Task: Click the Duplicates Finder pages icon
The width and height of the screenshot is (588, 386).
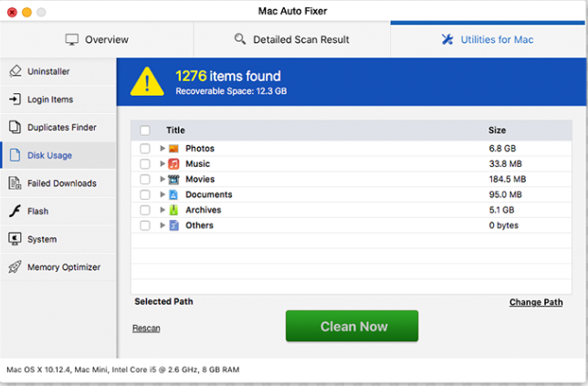Action: coord(15,127)
